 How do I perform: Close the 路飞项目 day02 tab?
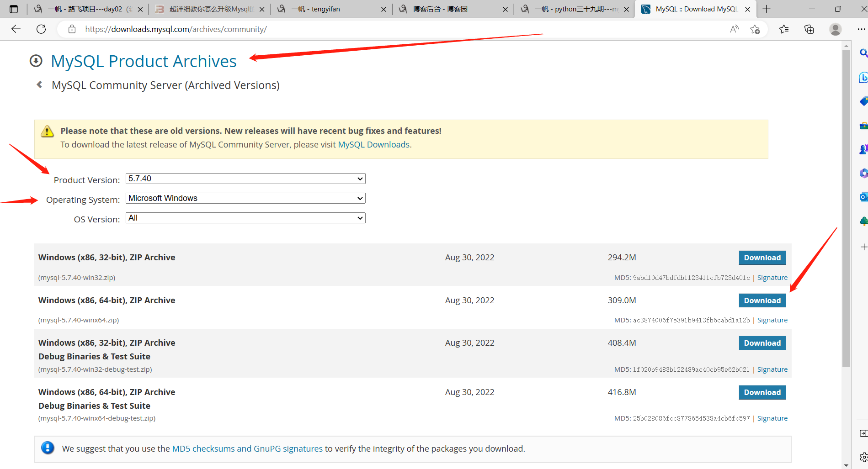(140, 9)
